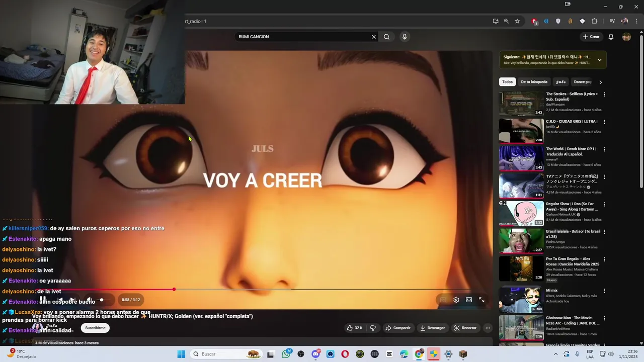This screenshot has width=644, height=362.
Task: Open the YouTube account avatar menu
Action: click(626, 37)
